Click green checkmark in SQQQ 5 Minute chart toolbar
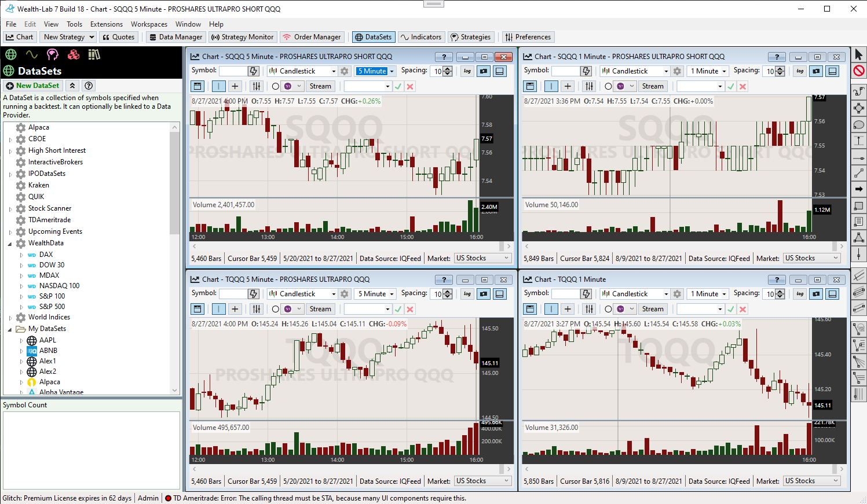Screen dimensions: 867x504 (398, 86)
